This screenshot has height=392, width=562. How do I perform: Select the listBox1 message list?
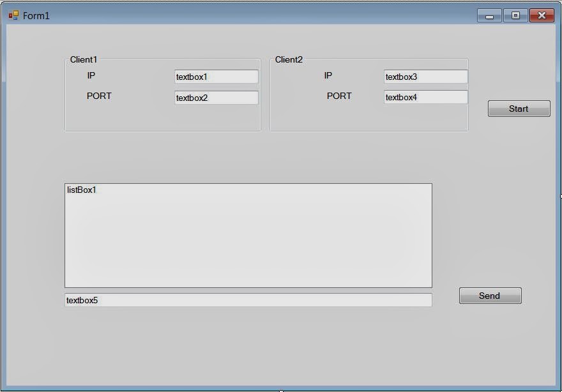248,236
